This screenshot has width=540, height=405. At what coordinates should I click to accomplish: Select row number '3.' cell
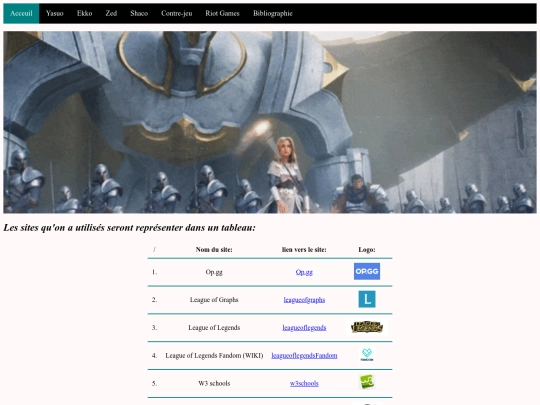click(154, 328)
